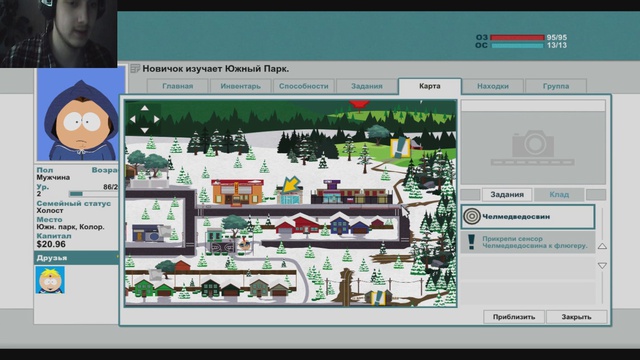The image size is (640, 360).
Task: Click the camera placeholder image
Action: (x=533, y=148)
